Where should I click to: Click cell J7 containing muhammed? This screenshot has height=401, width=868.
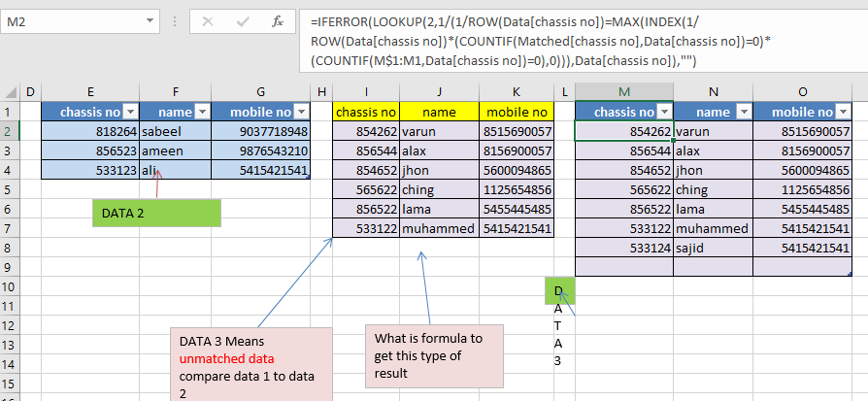(x=440, y=229)
